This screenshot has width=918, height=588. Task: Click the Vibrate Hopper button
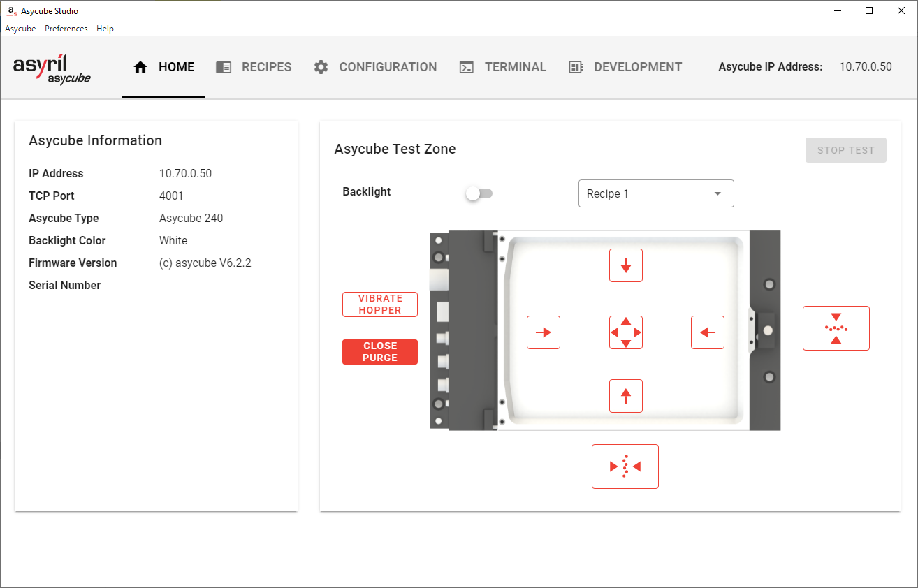(379, 304)
